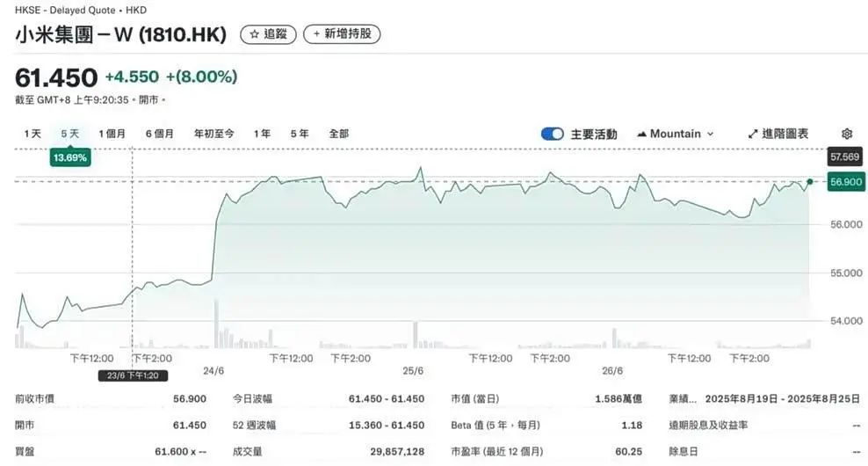Click the 13.69% performance badge
Image resolution: width=868 pixels, height=466 pixels.
click(70, 158)
